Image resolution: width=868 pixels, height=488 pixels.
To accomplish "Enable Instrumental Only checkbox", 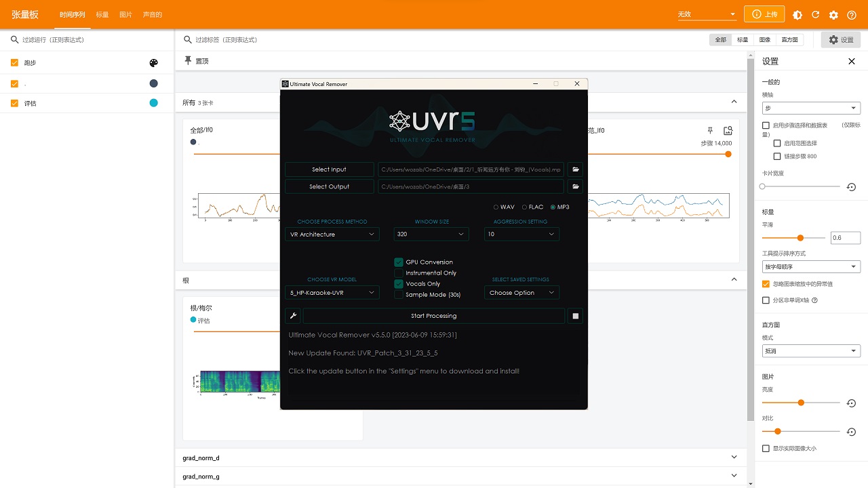I will 399,273.
